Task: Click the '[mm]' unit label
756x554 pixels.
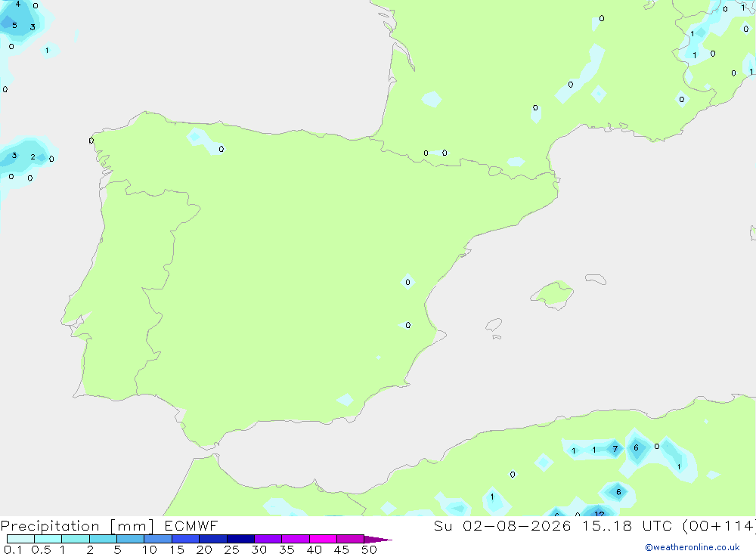Action: coord(132,526)
